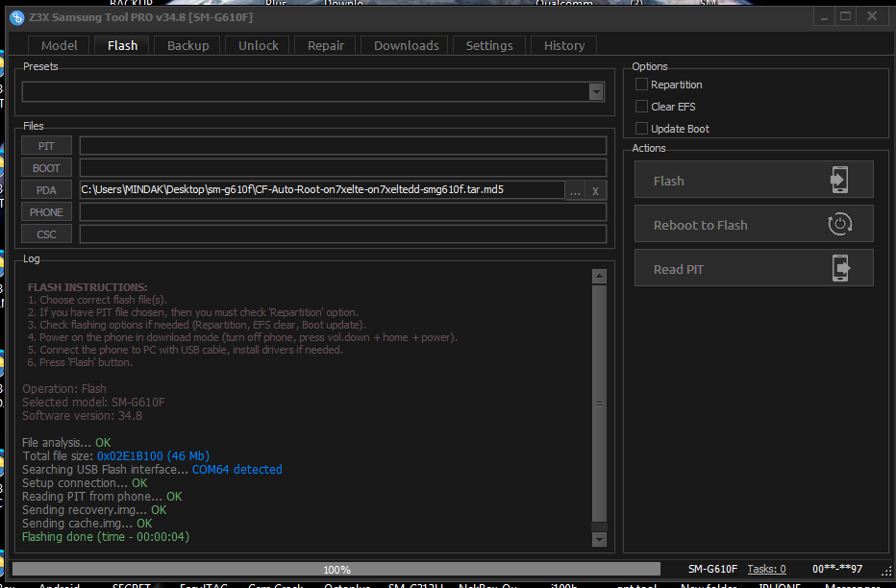Click the 'COM64 detected' log text

pyautogui.click(x=237, y=469)
